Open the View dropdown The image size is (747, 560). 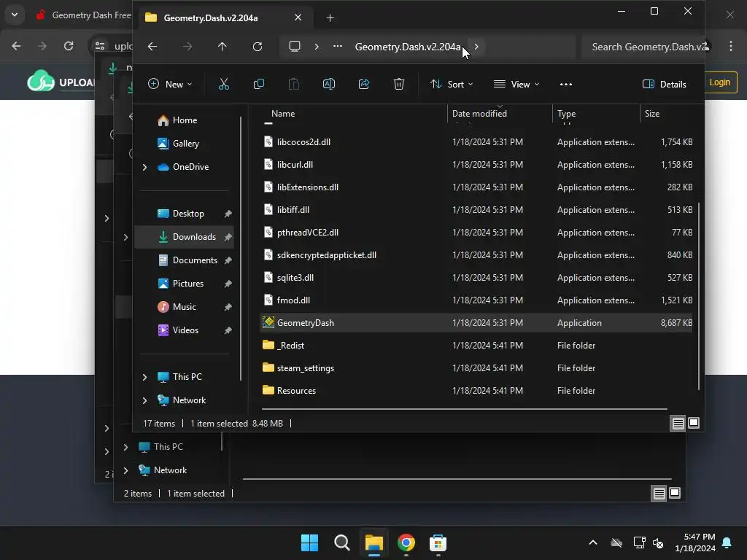pos(516,85)
